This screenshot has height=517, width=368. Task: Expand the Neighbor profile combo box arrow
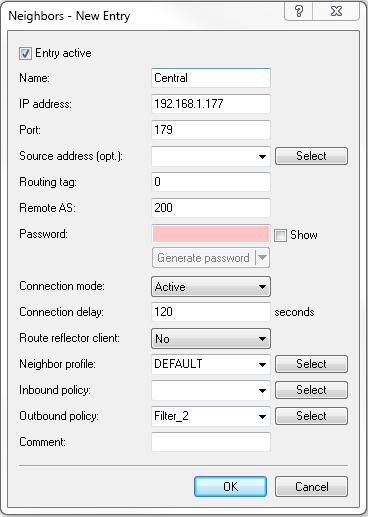pos(263,364)
